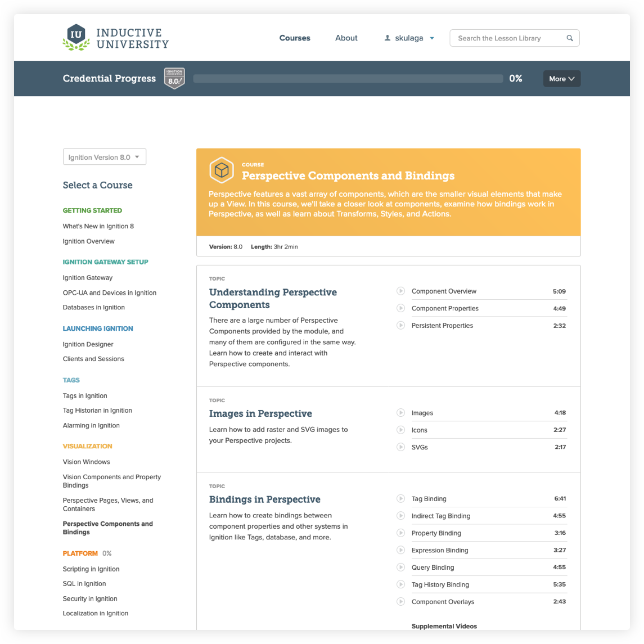Play the Expression Binding lesson

pyautogui.click(x=400, y=550)
